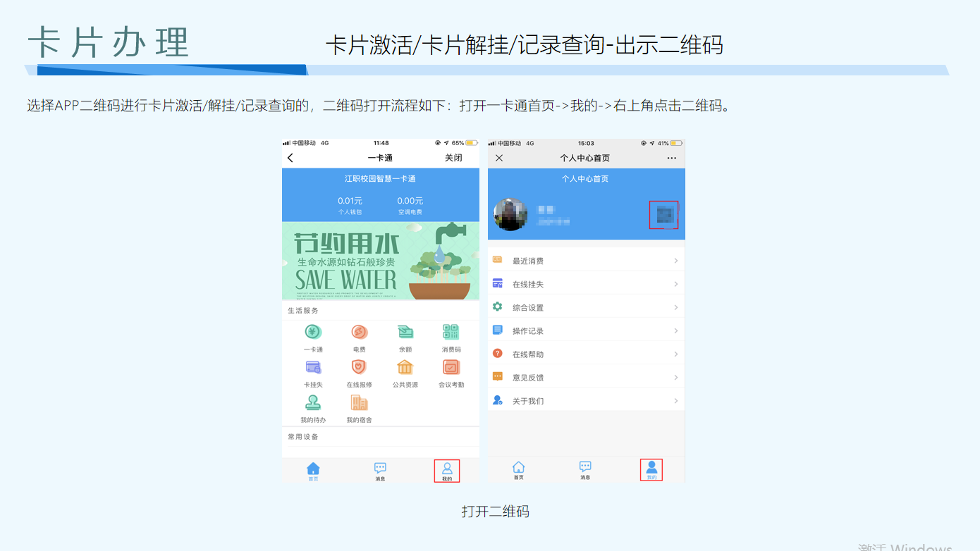The image size is (980, 551).
Task: Open the three-dot more menu in 个人中心首页
Action: pyautogui.click(x=671, y=158)
